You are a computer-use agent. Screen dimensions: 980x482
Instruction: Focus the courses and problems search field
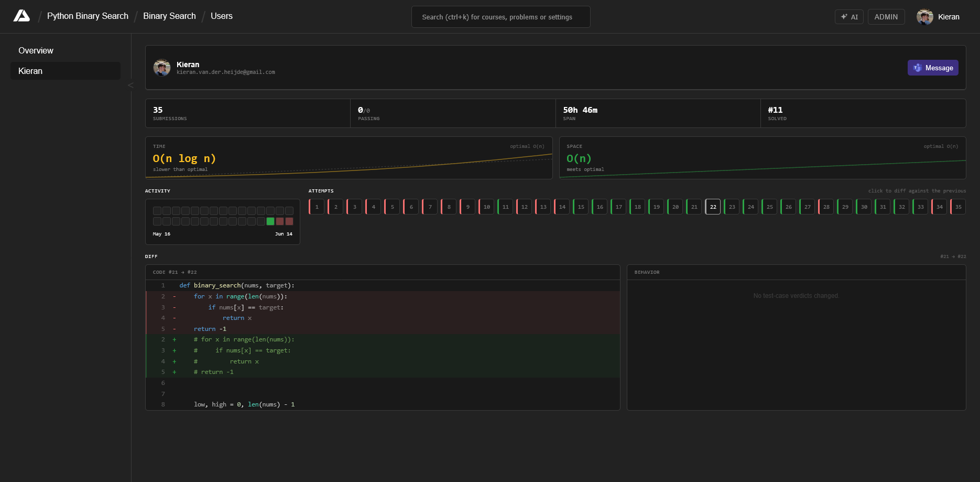[500, 17]
